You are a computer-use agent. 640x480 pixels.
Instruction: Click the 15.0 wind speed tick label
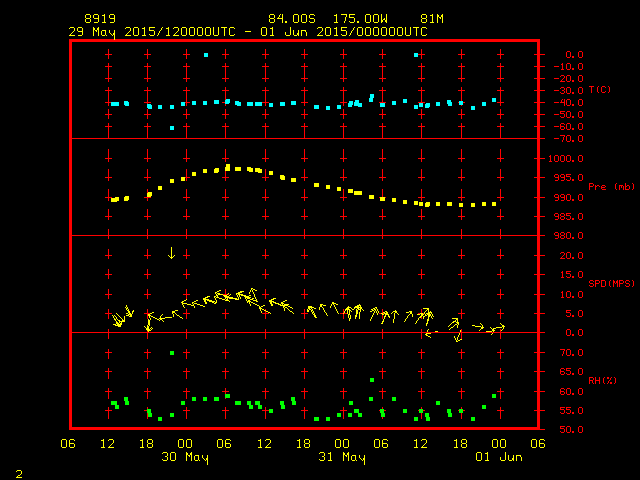coord(571,275)
